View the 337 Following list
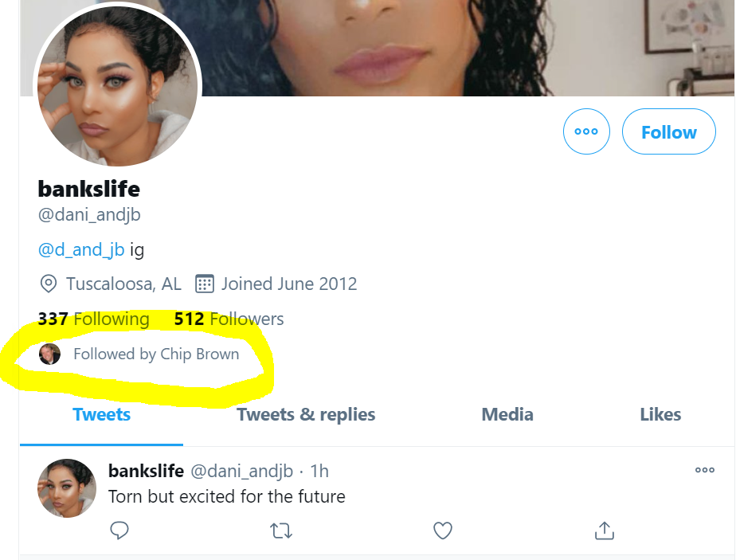736x560 pixels. tap(93, 319)
